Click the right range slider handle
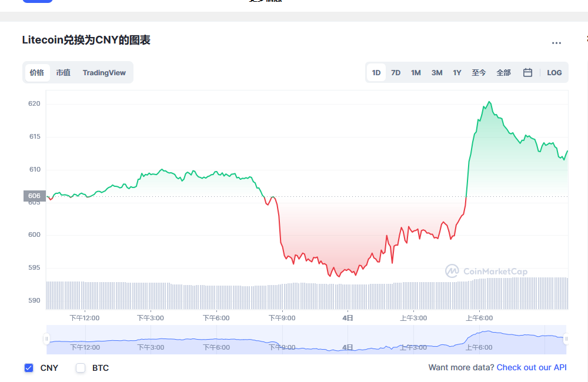The image size is (588, 382). click(x=566, y=339)
